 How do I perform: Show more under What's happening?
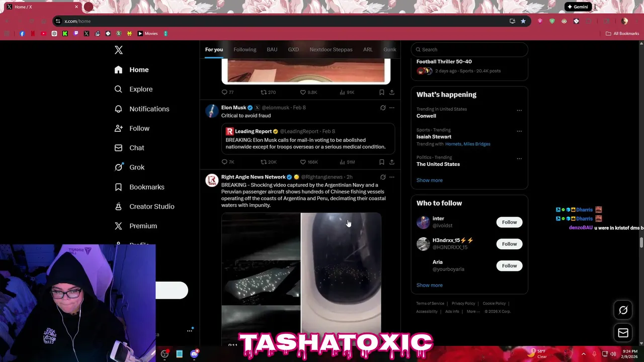[430, 180]
